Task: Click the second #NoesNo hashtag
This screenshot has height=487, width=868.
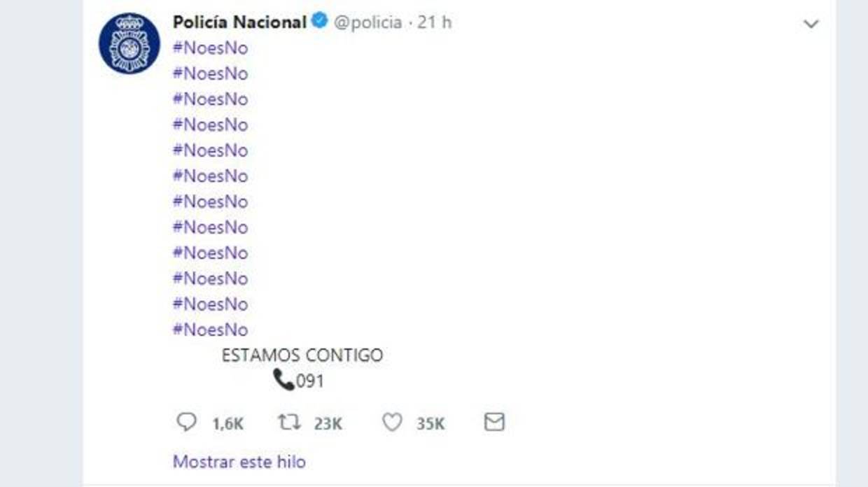Action: [210, 73]
